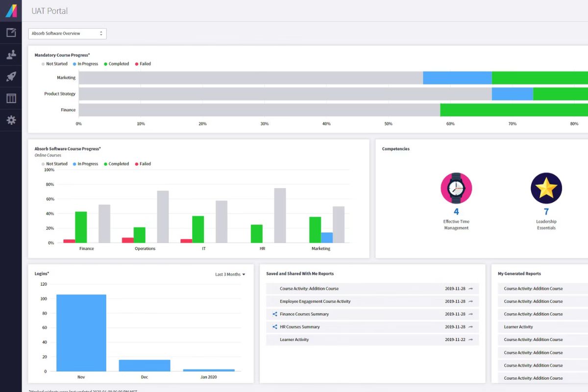This screenshot has height=392, width=588.
Task: Open Learner Activity in saved reports
Action: [294, 340]
